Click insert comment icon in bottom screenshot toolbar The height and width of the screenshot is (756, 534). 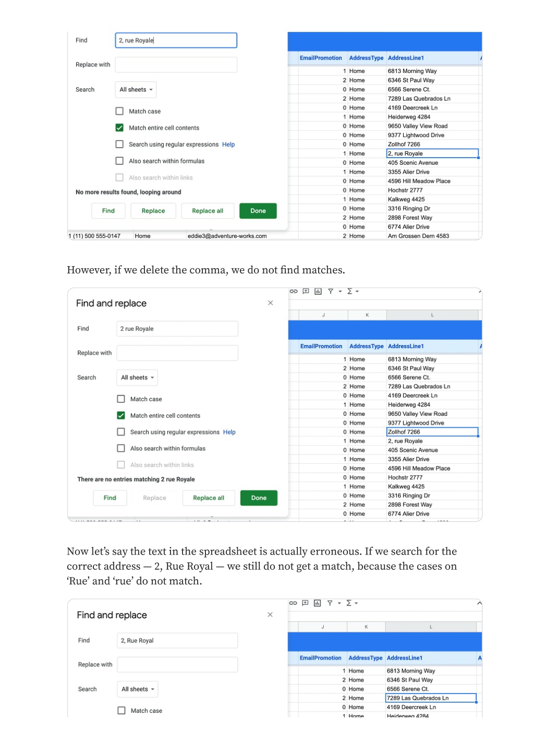306,603
